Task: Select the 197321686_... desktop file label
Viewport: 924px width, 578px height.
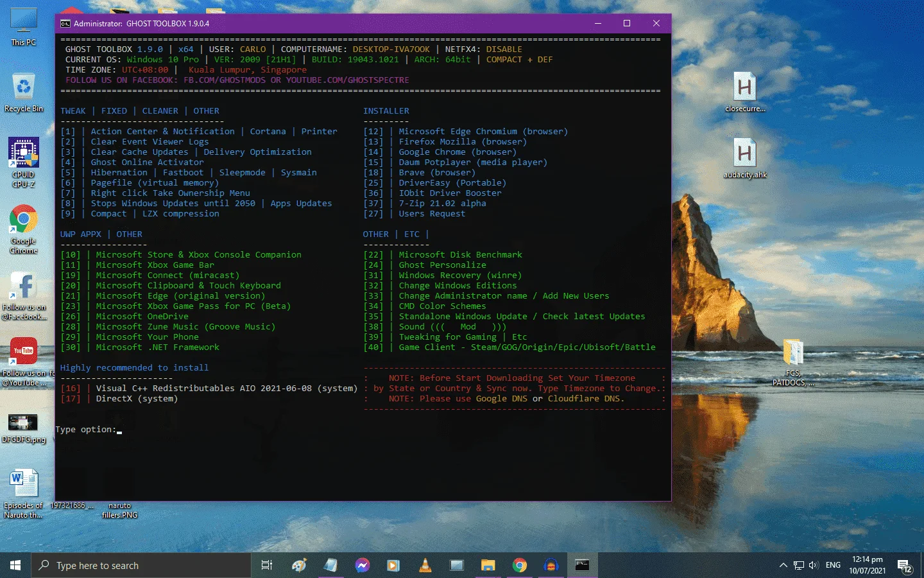Action: click(72, 505)
